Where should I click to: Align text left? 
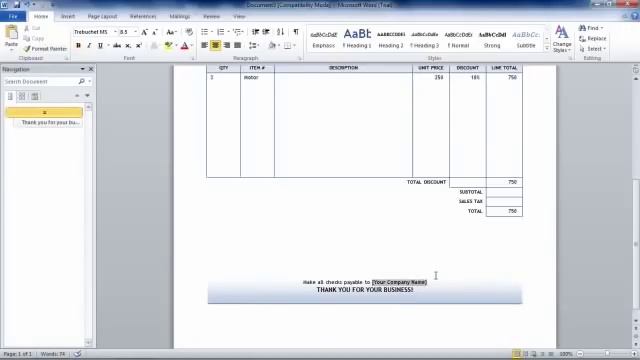tap(204, 45)
